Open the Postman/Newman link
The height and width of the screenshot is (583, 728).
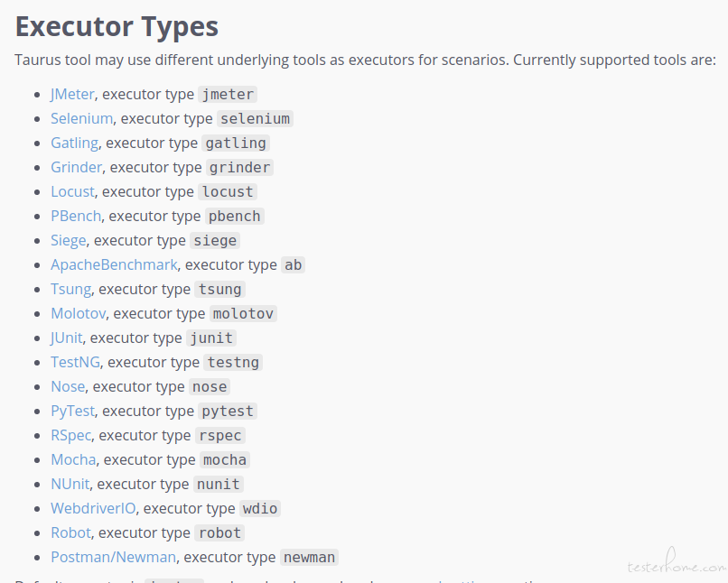pyautogui.click(x=113, y=557)
